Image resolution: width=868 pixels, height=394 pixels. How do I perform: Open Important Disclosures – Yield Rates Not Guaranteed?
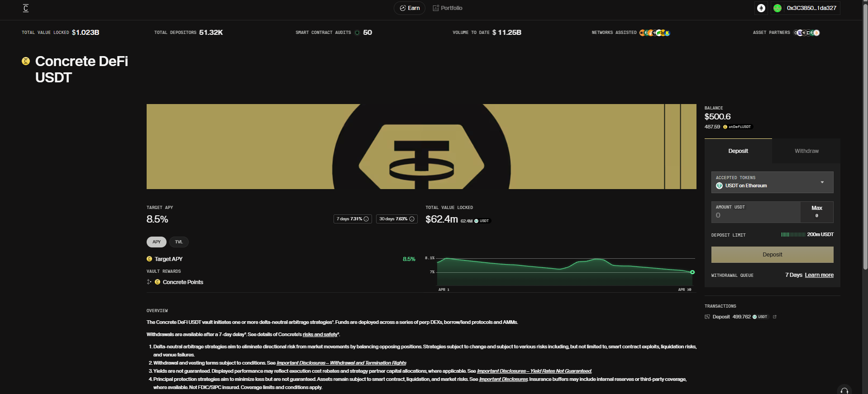click(x=534, y=371)
